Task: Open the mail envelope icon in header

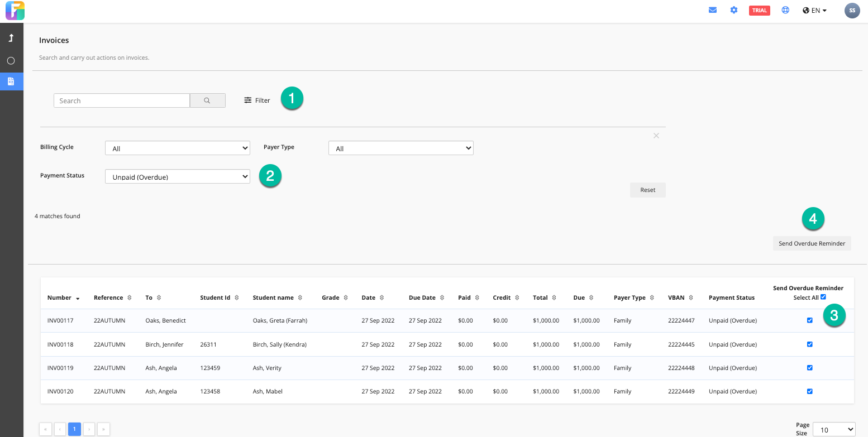Action: point(713,10)
